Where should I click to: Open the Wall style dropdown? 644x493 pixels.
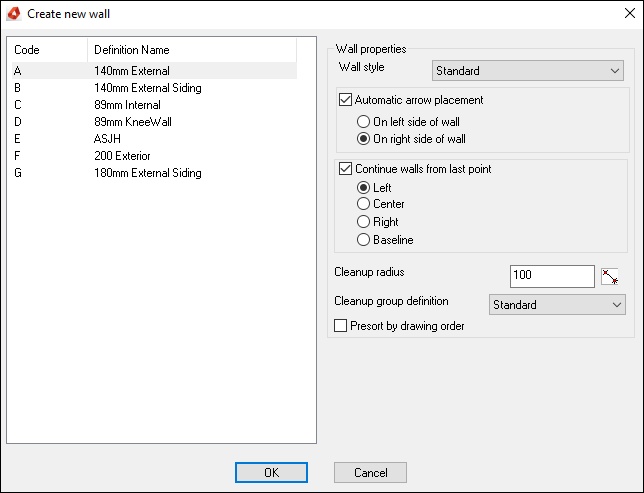pyautogui.click(x=528, y=71)
